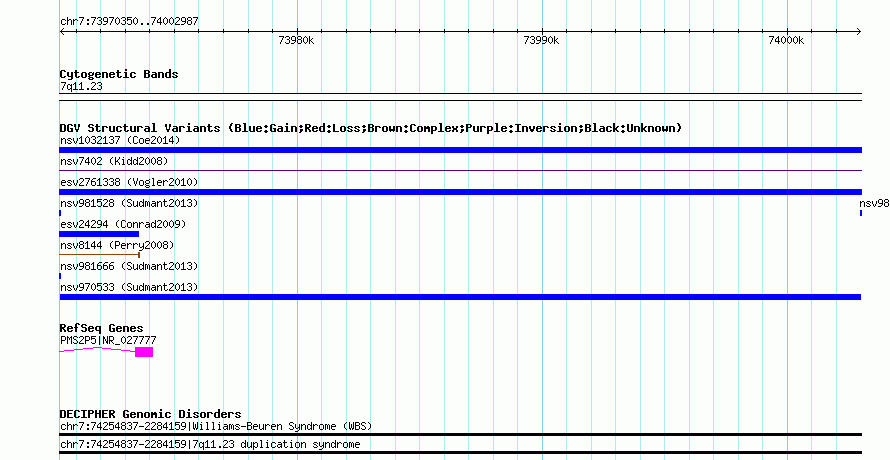Click the short blue bar under esv24294

(x=99, y=234)
